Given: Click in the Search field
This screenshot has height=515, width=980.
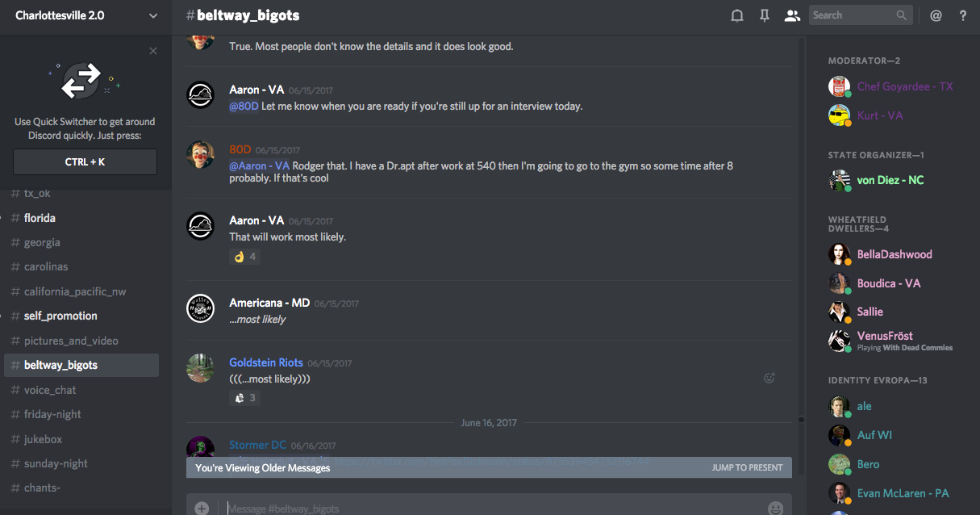Looking at the screenshot, I should (x=852, y=15).
